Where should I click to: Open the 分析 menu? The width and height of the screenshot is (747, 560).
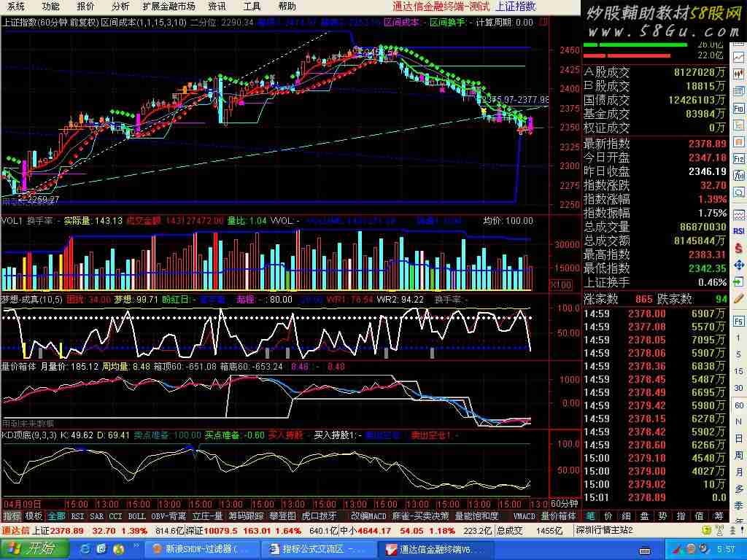tap(120, 7)
